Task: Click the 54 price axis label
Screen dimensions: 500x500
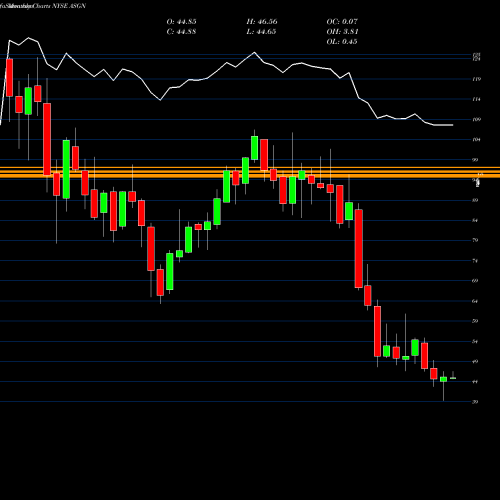Action: [475, 341]
